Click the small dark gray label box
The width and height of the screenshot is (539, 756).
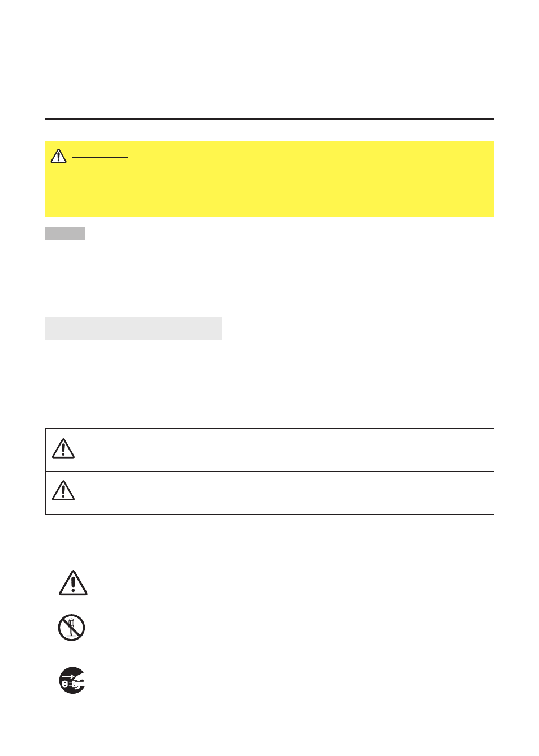(x=65, y=233)
